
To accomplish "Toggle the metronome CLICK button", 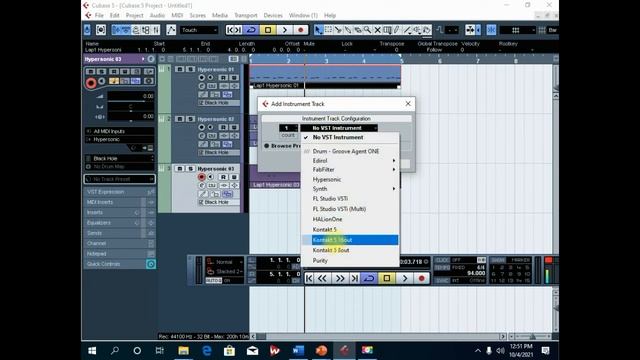I will click(x=442, y=260).
